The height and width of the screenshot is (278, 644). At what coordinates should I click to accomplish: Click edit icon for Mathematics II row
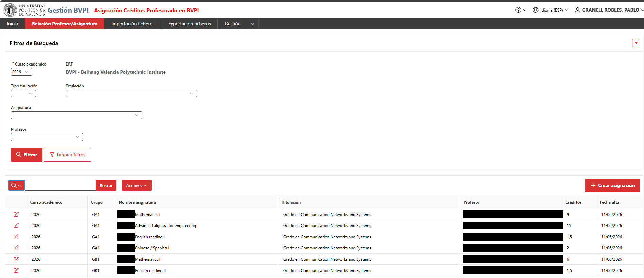[x=16, y=259]
